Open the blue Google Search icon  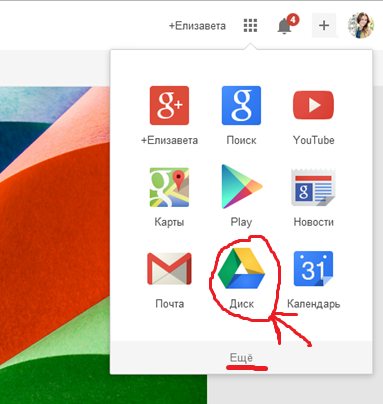click(x=241, y=105)
